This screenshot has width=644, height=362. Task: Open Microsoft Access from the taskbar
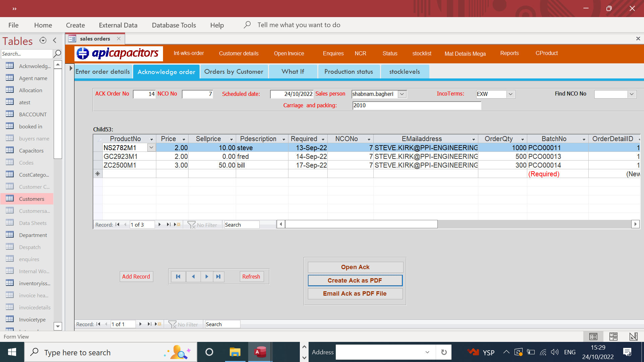(x=260, y=352)
